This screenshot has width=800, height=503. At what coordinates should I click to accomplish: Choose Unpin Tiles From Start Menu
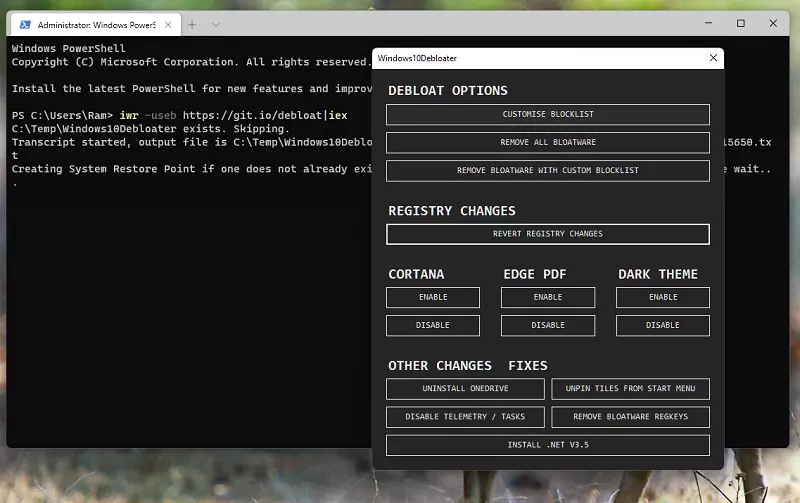pos(630,389)
